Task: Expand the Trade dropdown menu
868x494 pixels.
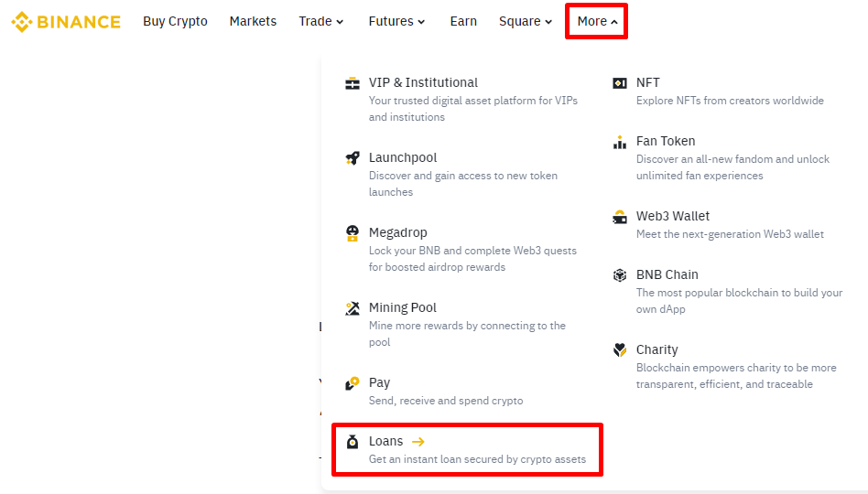Action: (321, 21)
